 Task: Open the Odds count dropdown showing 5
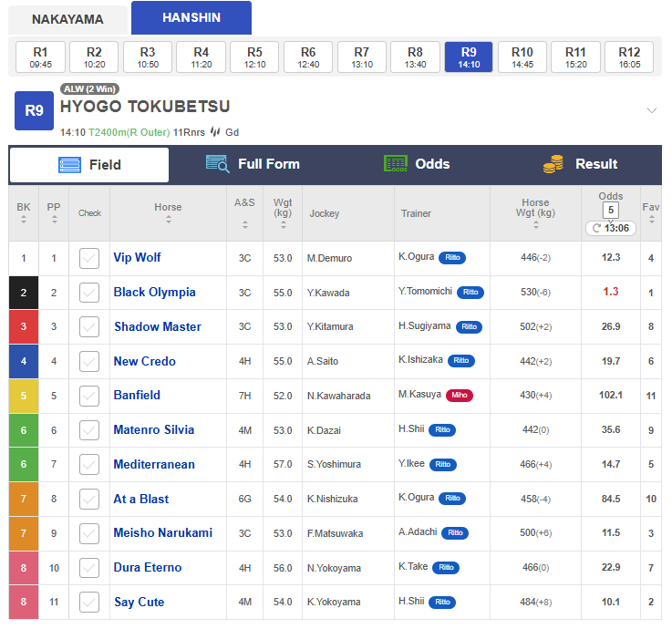tap(611, 210)
